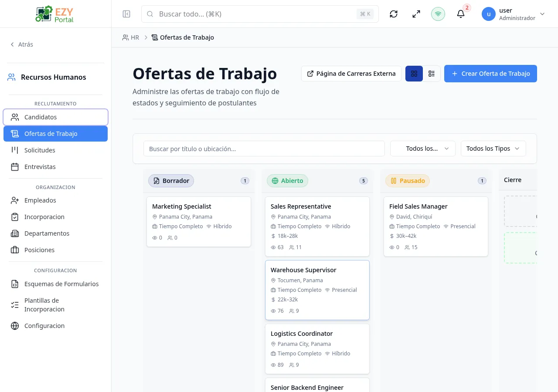The width and height of the screenshot is (558, 392).
Task: Open notifications bell icon
Action: (x=461, y=14)
